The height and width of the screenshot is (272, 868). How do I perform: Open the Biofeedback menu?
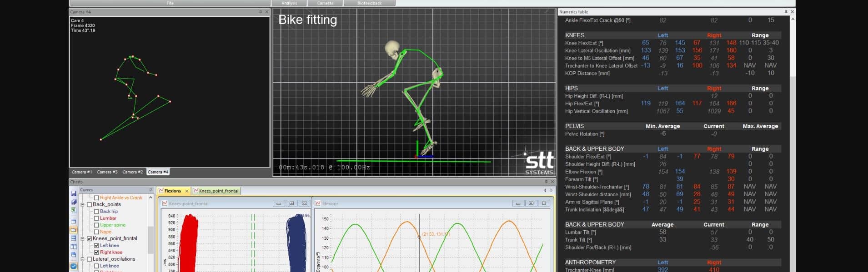(x=370, y=3)
